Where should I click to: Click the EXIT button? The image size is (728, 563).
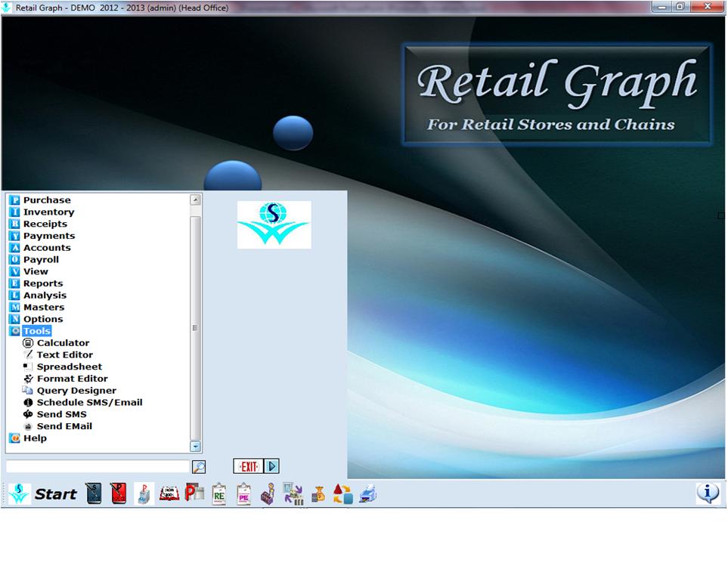[249, 466]
